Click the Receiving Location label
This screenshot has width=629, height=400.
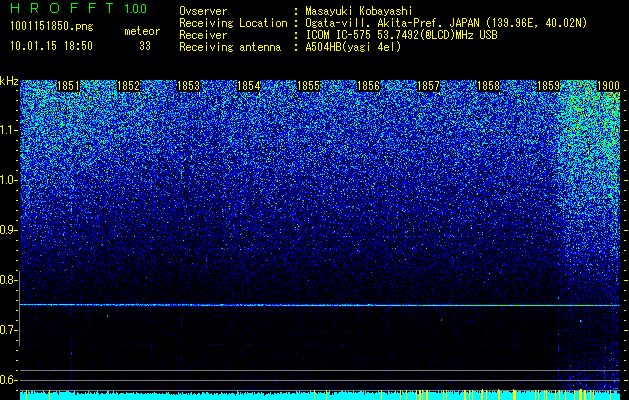coord(233,23)
